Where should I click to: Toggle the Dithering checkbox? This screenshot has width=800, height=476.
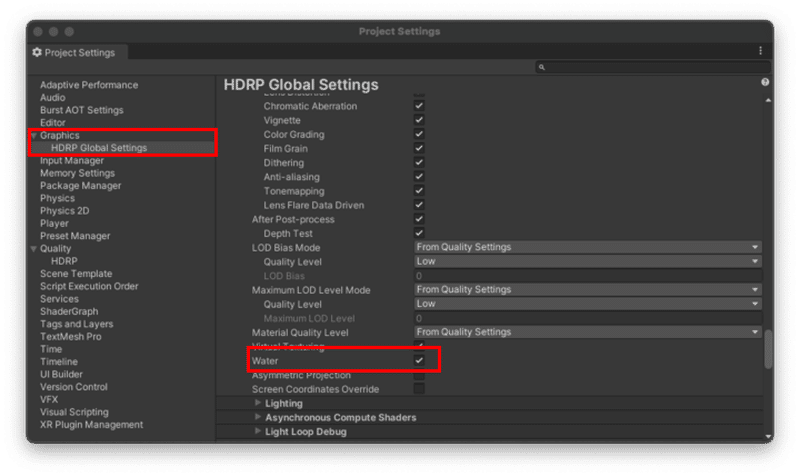(419, 162)
